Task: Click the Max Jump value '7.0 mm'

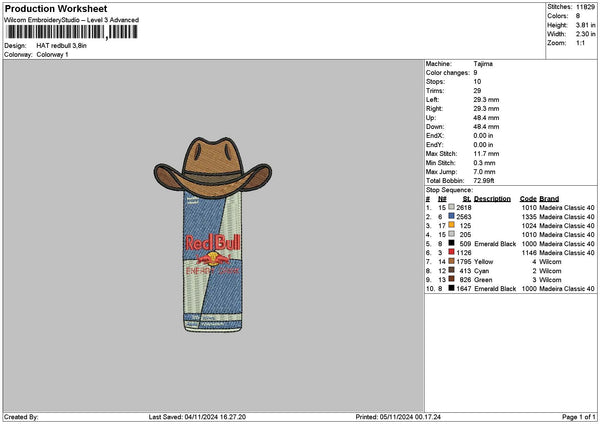Action: coord(484,172)
